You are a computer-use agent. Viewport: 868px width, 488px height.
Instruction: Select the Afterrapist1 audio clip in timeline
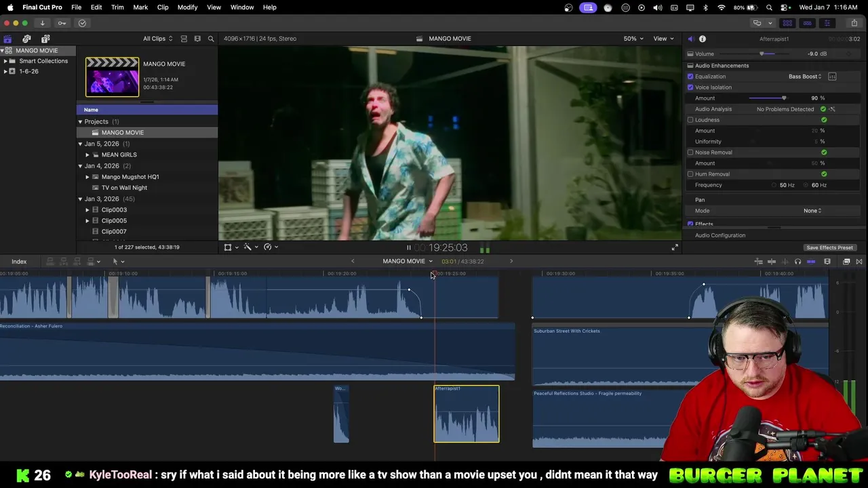tap(467, 413)
